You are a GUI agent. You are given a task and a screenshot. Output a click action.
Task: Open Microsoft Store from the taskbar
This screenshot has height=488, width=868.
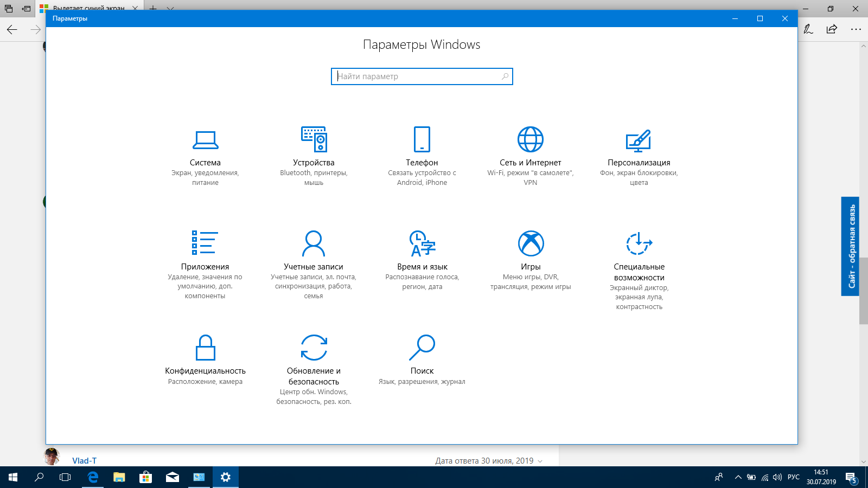point(145,477)
